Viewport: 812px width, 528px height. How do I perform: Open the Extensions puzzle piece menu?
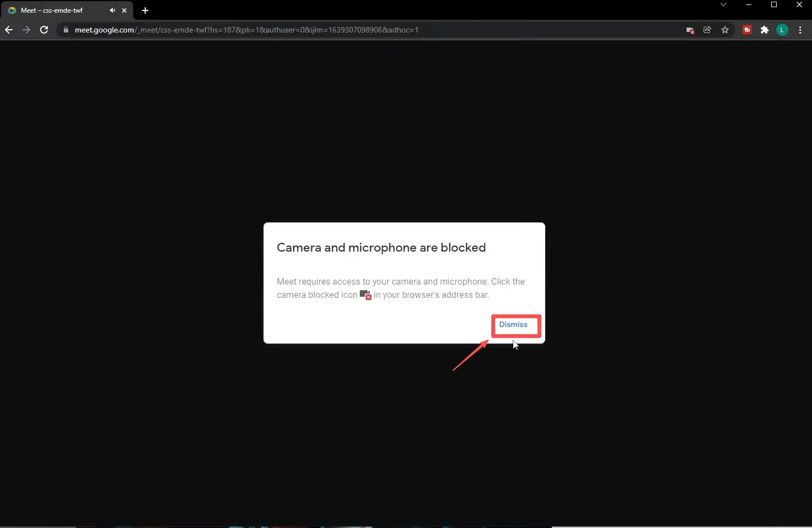(764, 30)
